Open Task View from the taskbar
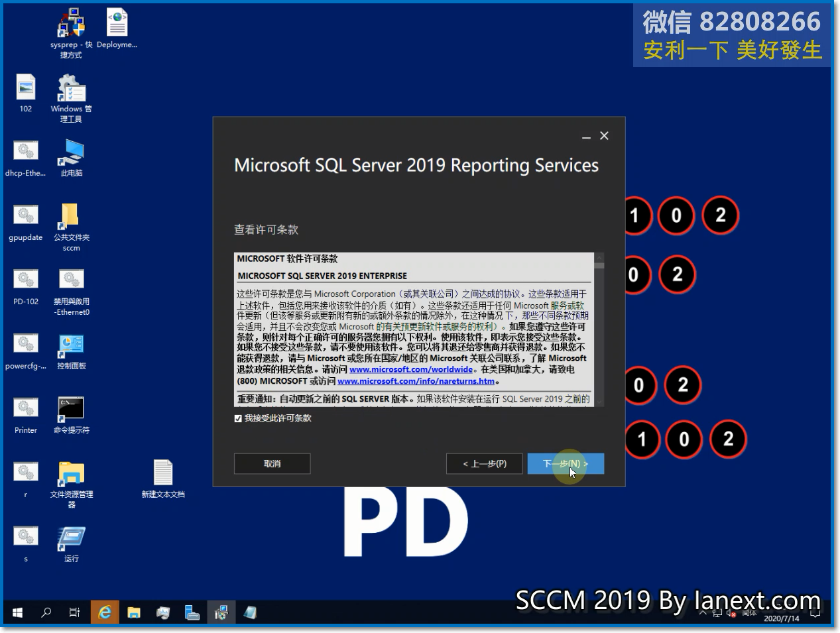Viewport: 840px width, 633px height. tap(75, 612)
